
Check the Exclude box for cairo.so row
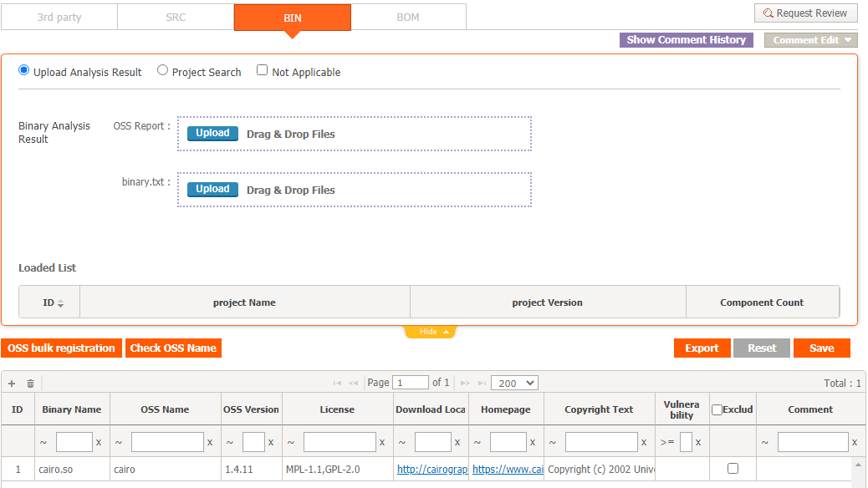pyautogui.click(x=733, y=468)
